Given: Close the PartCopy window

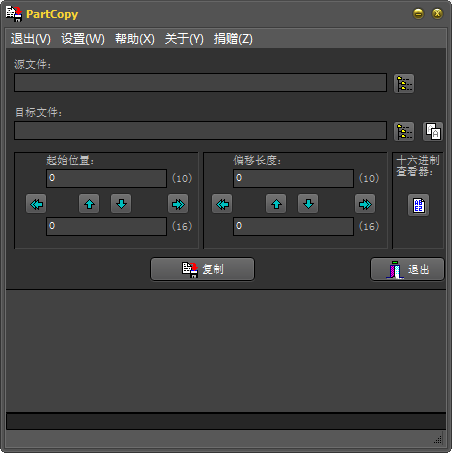Looking at the screenshot, I should pos(437,14).
